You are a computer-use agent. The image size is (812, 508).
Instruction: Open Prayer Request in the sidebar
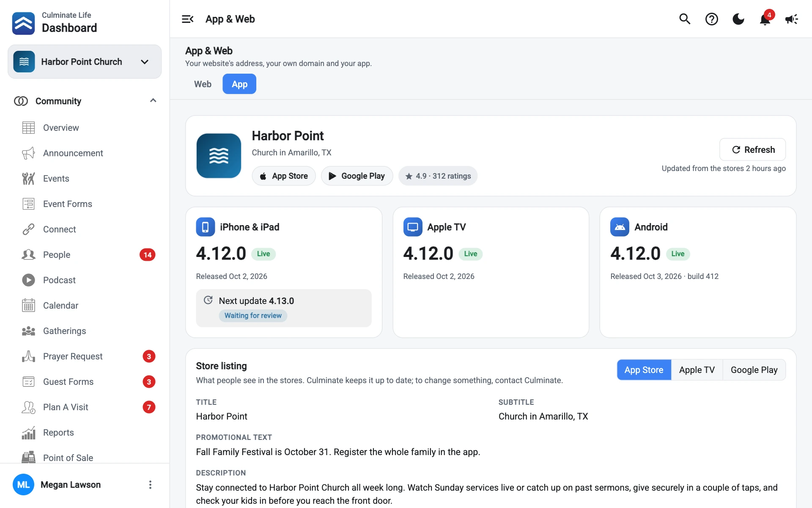click(x=85, y=356)
